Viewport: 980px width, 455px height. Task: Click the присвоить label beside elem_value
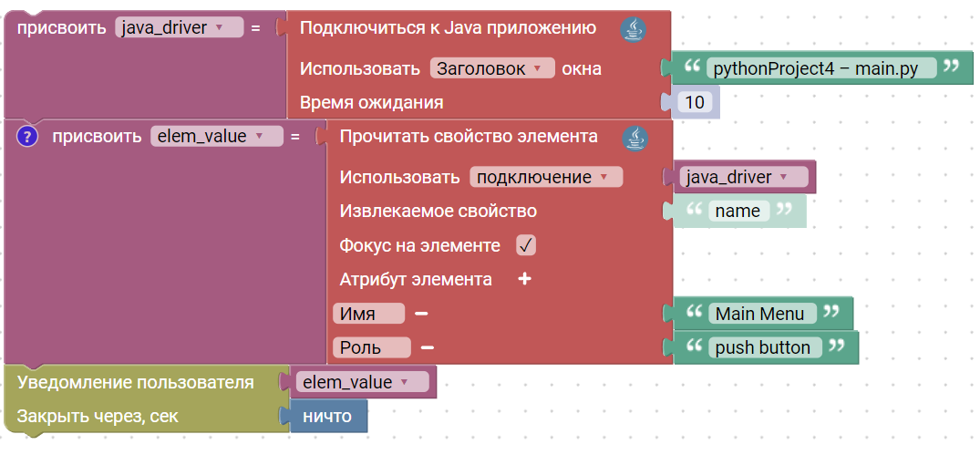97,136
